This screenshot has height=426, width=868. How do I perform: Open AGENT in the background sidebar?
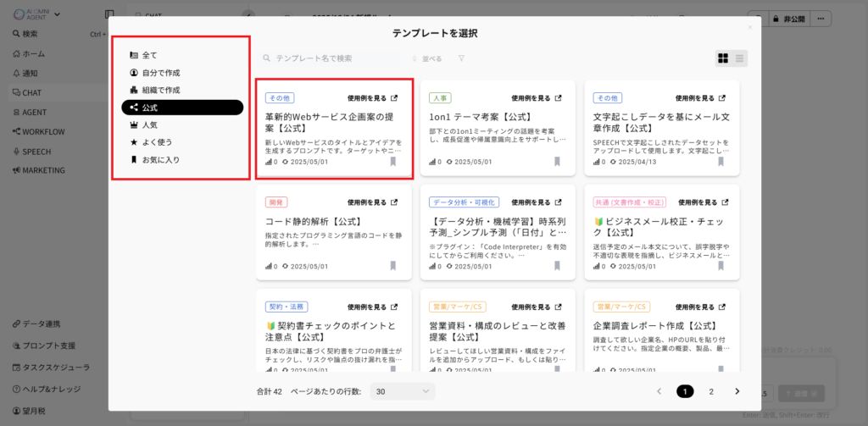(x=30, y=112)
